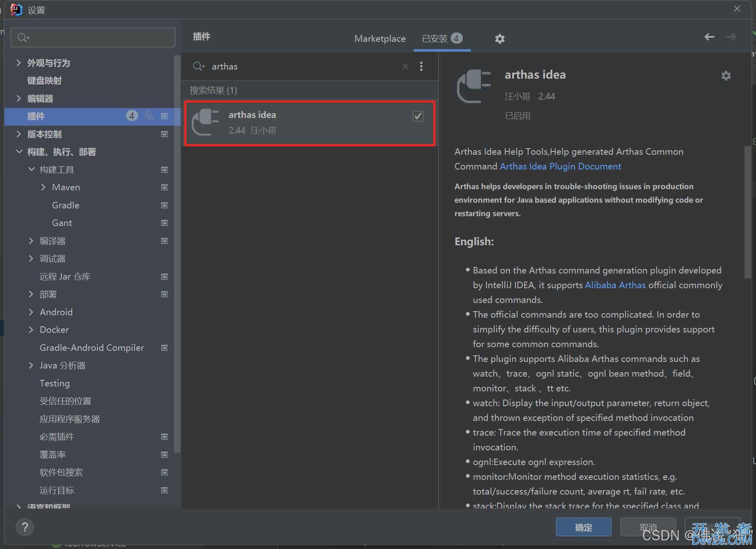Screen dimensions: 756x549
Task: Switch to the Marketplace tab
Action: 380,38
